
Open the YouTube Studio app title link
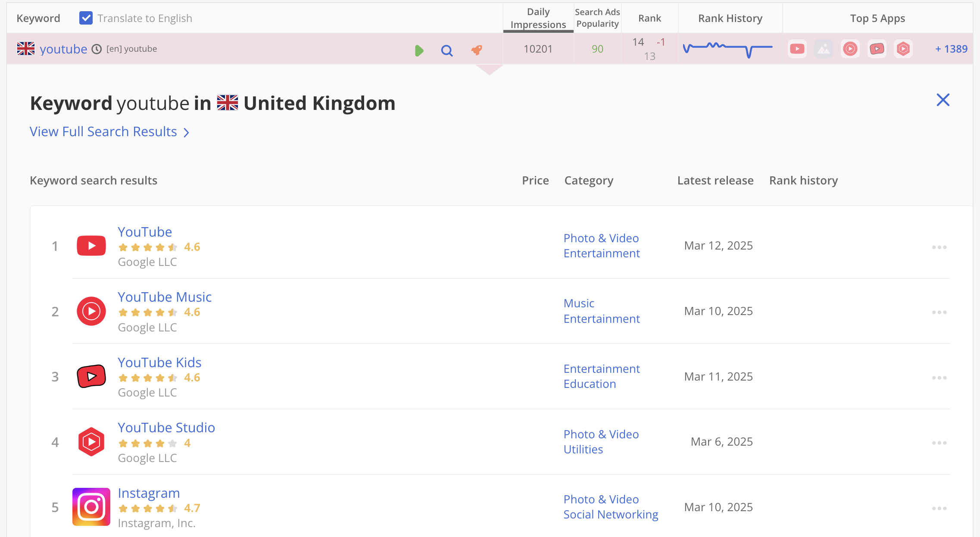click(x=166, y=428)
